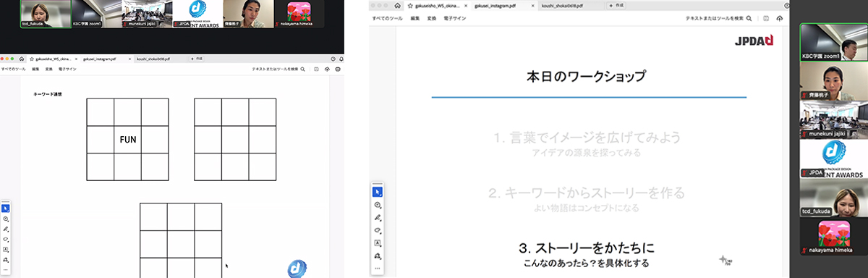This screenshot has height=278, width=868.
Task: Select KBC学園 zoom1 thumbnail in right sidebar
Action: point(833,42)
